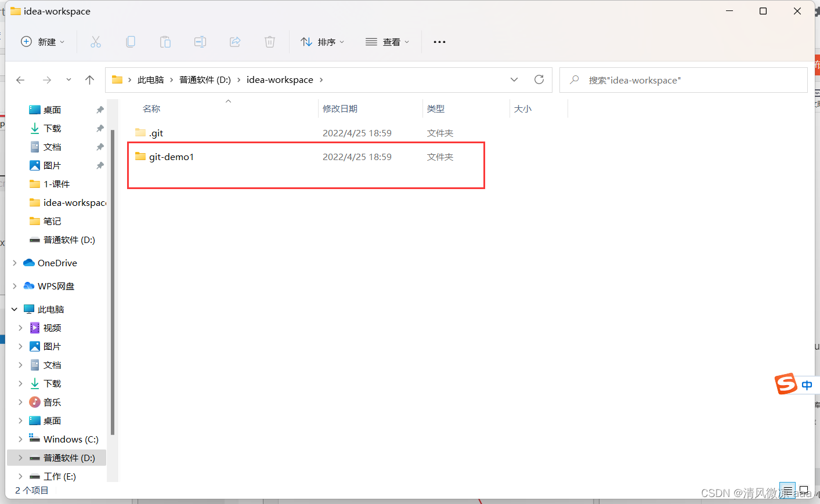
Task: Click the Cut scissors icon
Action: 96,42
